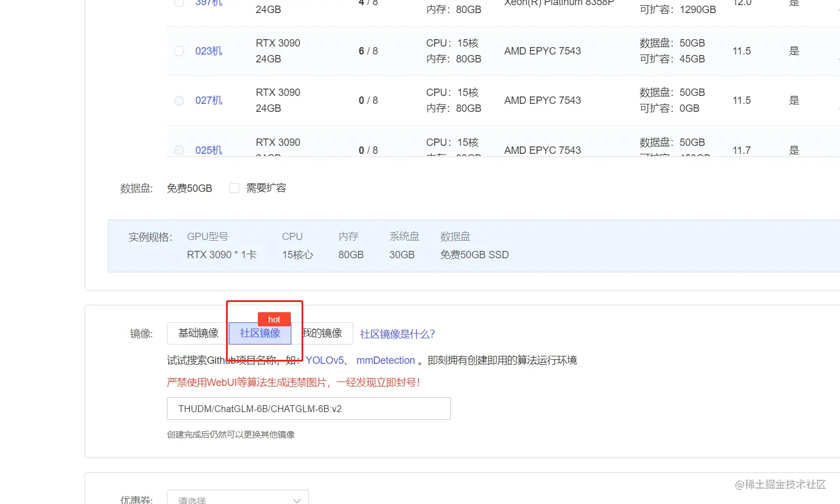Click the 稀土掘金技术社区 watermark text
Image resolution: width=840 pixels, height=504 pixels.
[780, 484]
